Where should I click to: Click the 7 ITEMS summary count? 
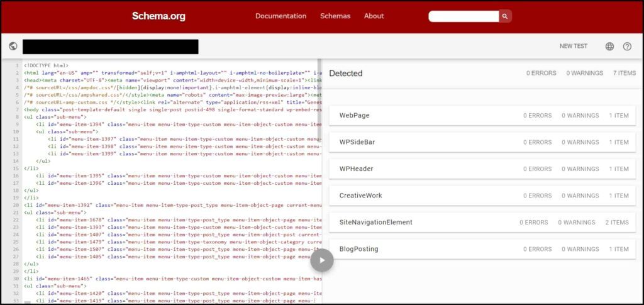625,73
